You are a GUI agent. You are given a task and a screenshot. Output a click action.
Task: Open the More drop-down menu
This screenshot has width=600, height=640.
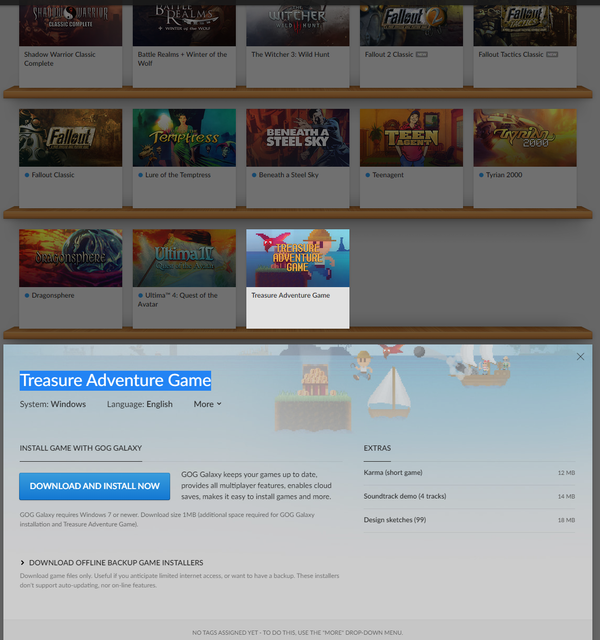[207, 404]
